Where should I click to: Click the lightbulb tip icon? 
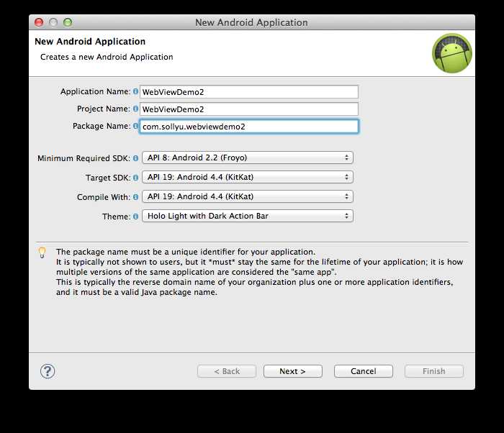(x=42, y=252)
